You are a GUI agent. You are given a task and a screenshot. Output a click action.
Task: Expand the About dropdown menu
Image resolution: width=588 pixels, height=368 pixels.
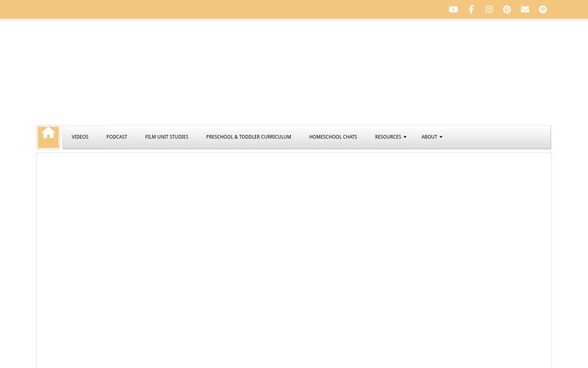pos(432,137)
